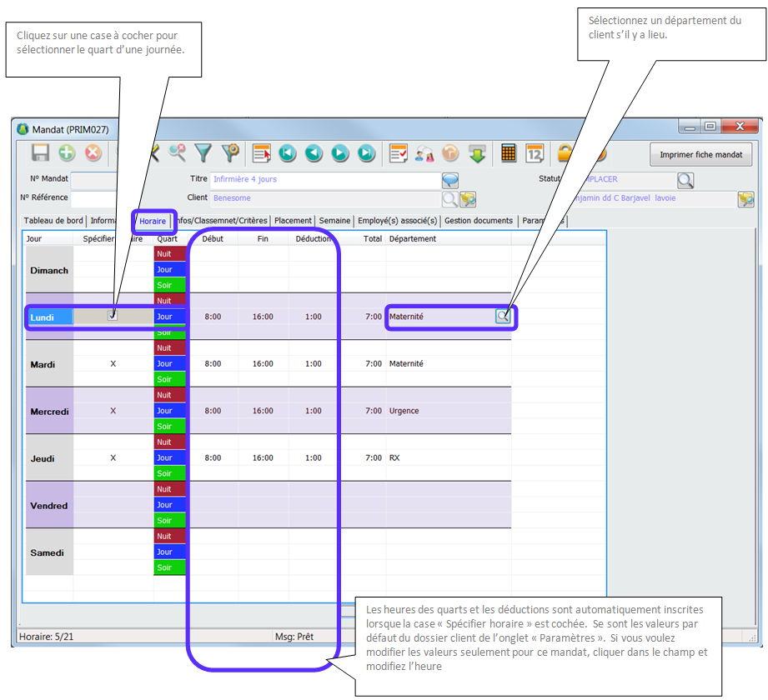
Task: Click the Titre field Infirmière 4 jours
Action: pyautogui.click(x=324, y=179)
